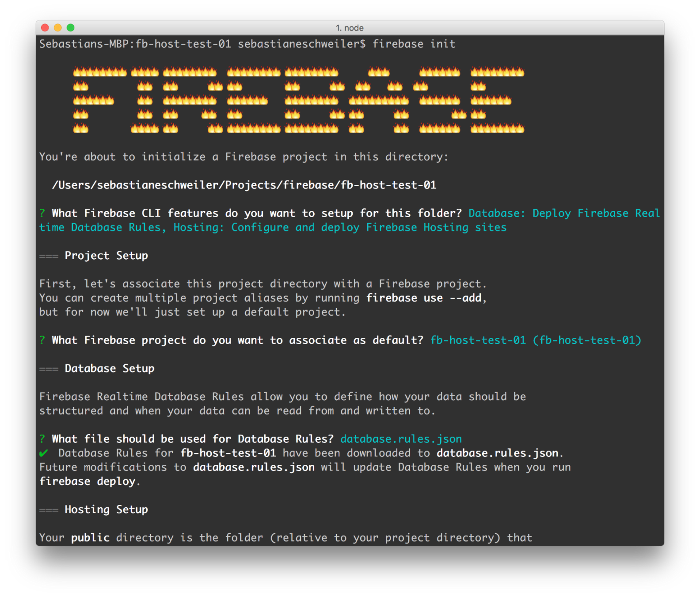This screenshot has width=700, height=597.
Task: Click the window title "1. node"
Action: point(350,28)
